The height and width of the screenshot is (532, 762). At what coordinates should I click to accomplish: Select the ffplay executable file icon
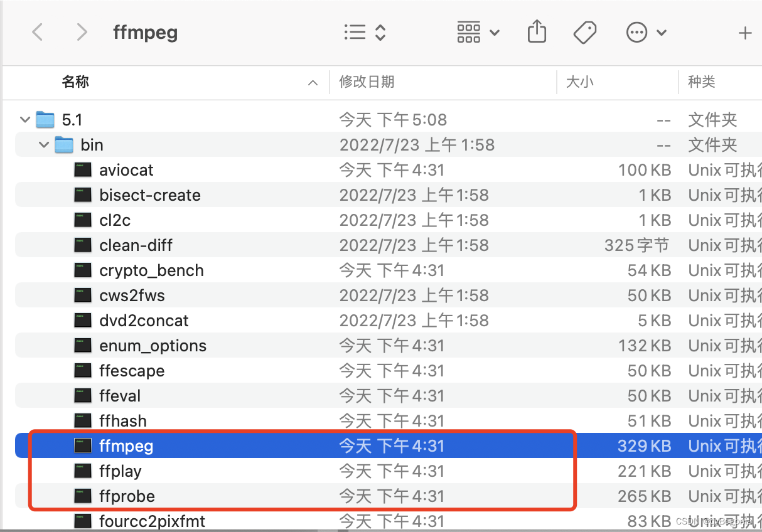coord(83,471)
